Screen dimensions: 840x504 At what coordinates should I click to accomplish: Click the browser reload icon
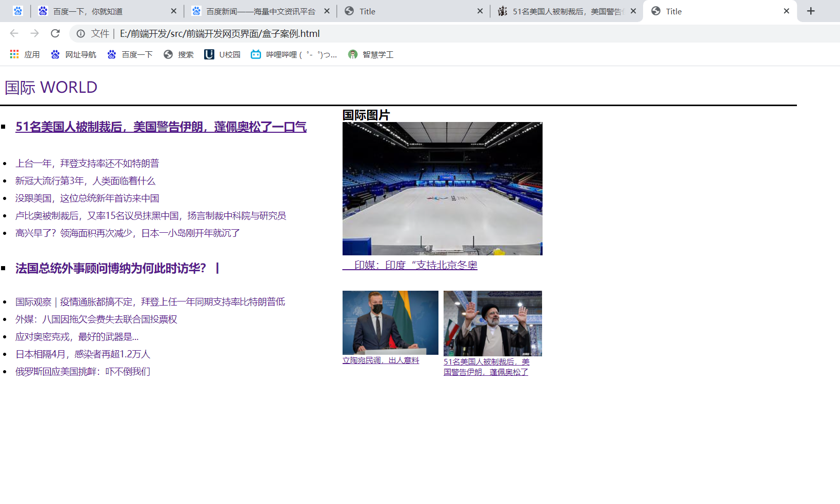coord(55,33)
